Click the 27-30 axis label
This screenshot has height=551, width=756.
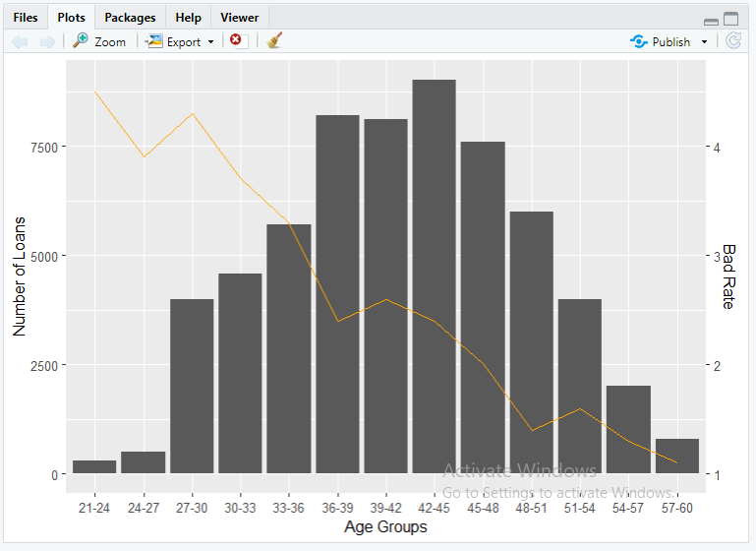point(192,508)
